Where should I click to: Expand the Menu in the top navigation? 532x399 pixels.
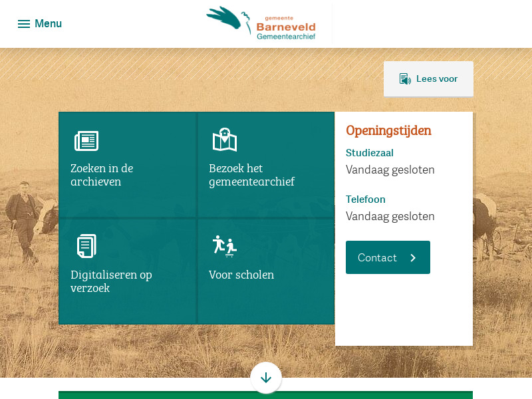click(x=39, y=23)
